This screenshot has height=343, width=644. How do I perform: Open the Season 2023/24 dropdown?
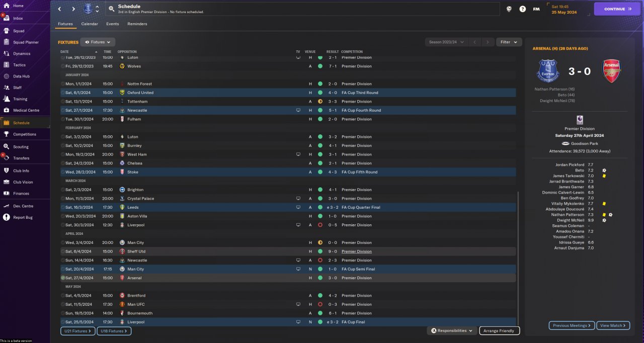pyautogui.click(x=446, y=42)
